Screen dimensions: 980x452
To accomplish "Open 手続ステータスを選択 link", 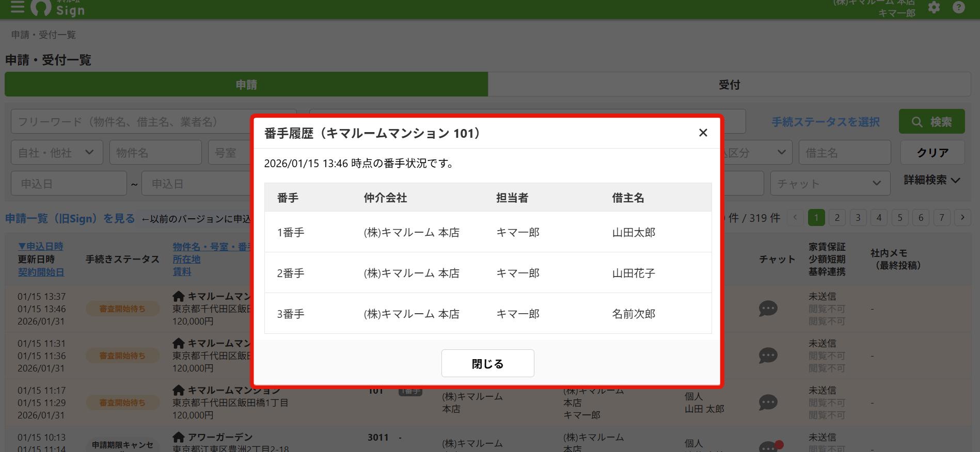I will (826, 122).
